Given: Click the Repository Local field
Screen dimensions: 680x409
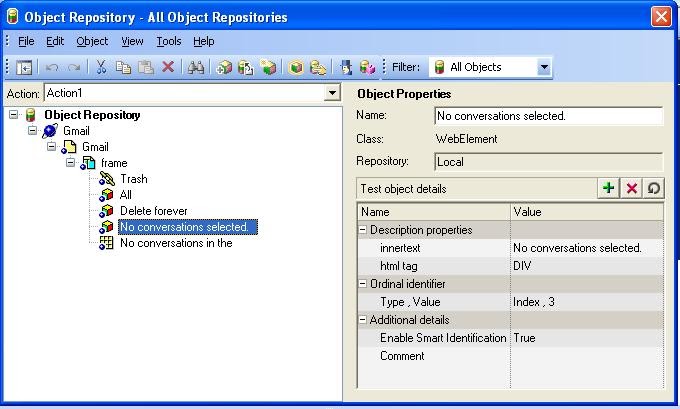Looking at the screenshot, I should [549, 162].
